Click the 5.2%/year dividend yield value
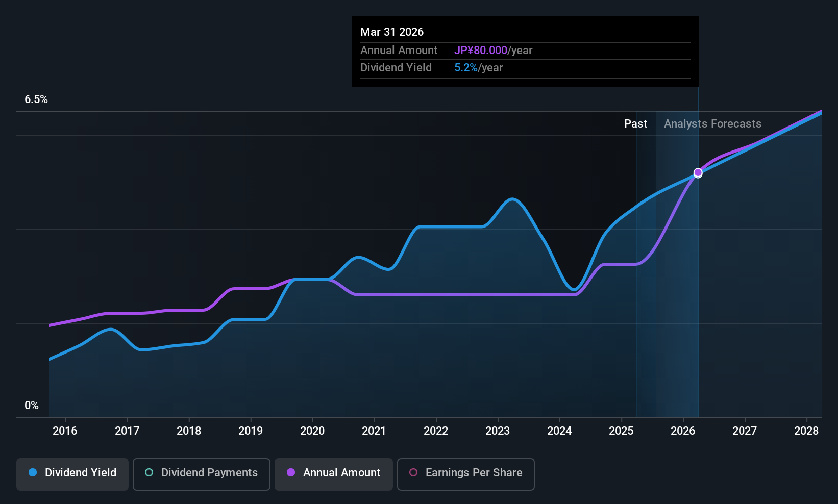 tap(478, 68)
